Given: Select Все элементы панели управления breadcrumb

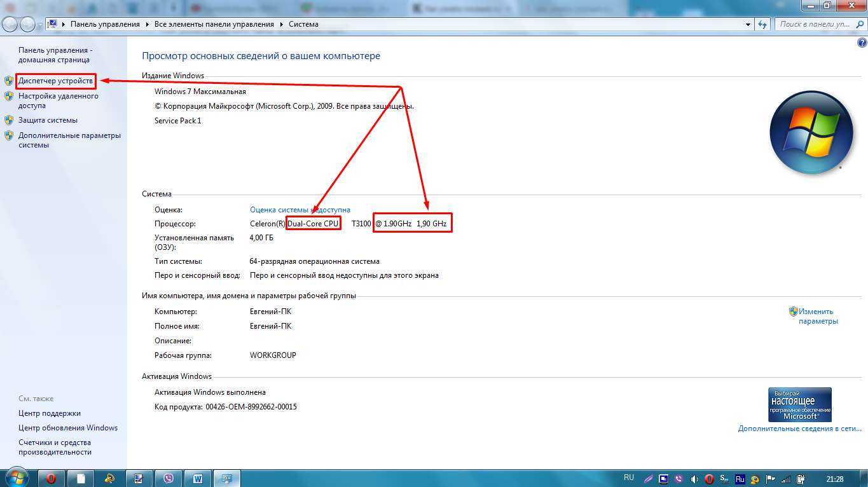Looking at the screenshot, I should [x=214, y=24].
